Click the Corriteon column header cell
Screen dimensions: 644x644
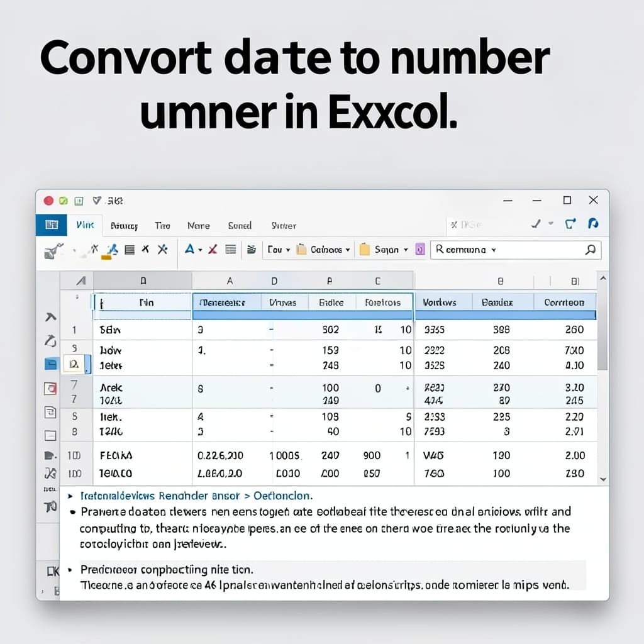pyautogui.click(x=564, y=303)
